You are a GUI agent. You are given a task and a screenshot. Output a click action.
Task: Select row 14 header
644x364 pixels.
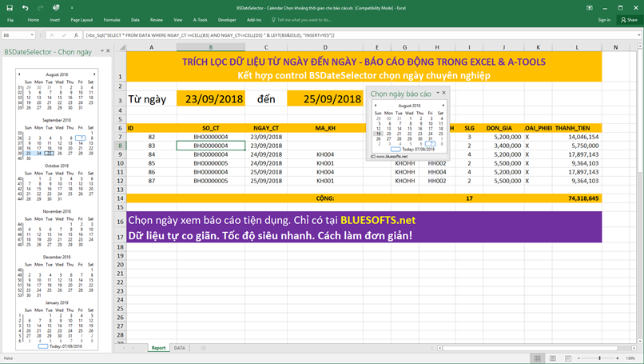click(120, 198)
